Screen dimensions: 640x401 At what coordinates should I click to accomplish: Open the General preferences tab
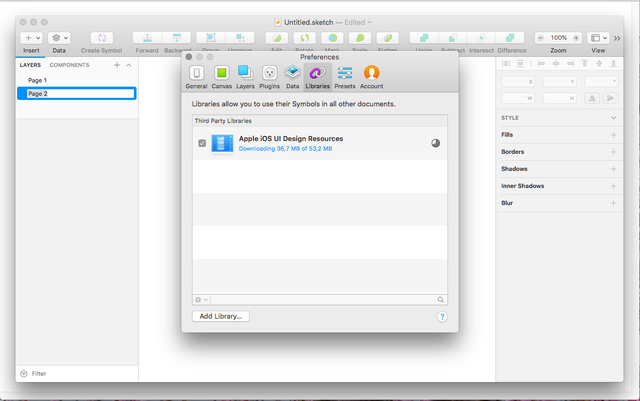tap(196, 77)
